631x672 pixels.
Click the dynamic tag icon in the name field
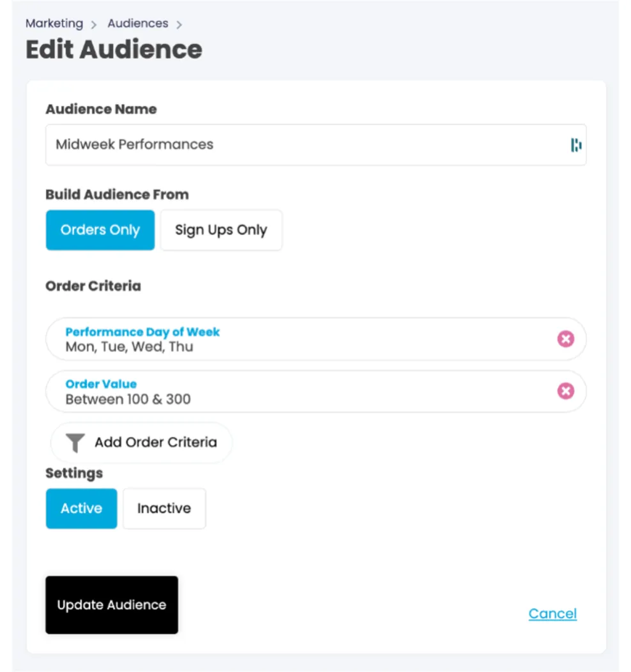pos(576,145)
